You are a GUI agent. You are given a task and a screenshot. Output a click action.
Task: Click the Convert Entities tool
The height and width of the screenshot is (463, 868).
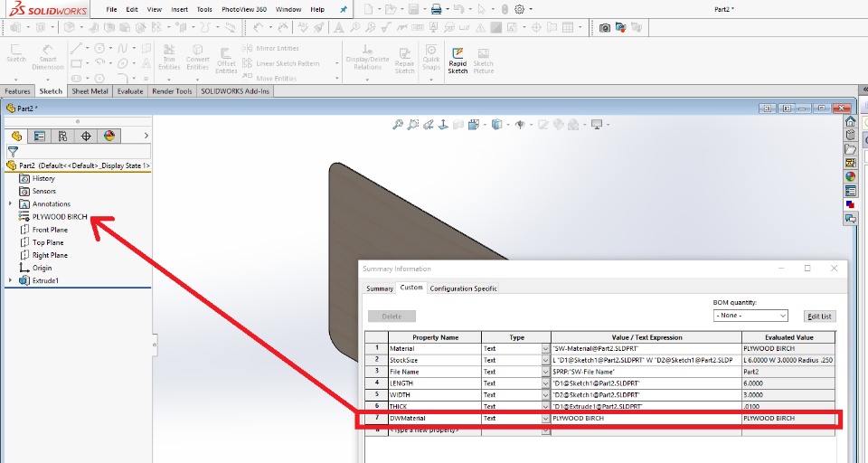pyautogui.click(x=198, y=56)
